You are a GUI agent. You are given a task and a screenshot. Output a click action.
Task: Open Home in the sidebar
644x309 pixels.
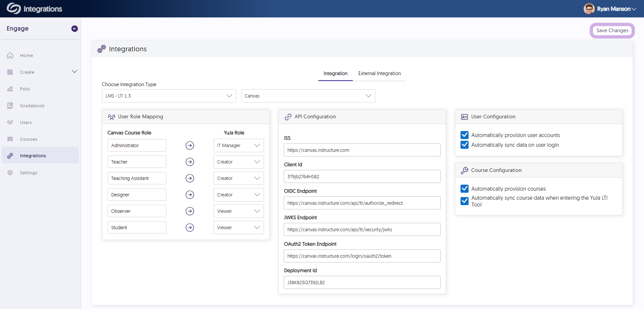tap(40, 55)
